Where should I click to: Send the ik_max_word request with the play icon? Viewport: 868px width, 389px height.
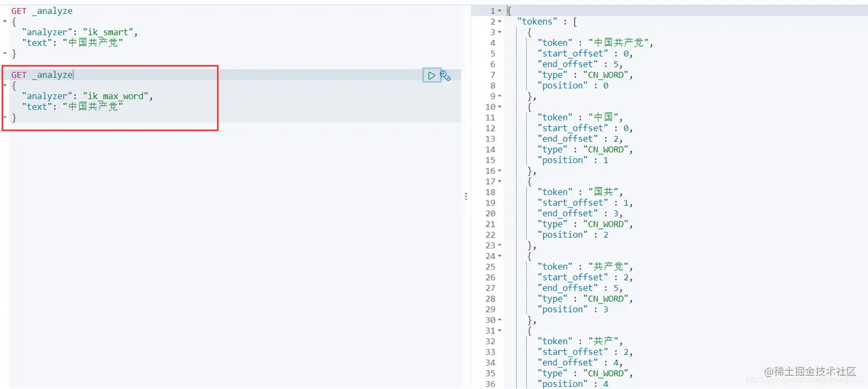click(432, 75)
